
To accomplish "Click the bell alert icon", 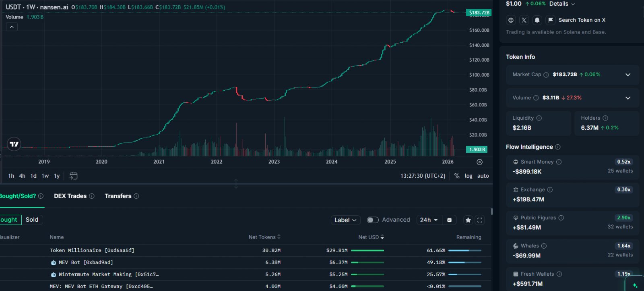I will pos(537,20).
